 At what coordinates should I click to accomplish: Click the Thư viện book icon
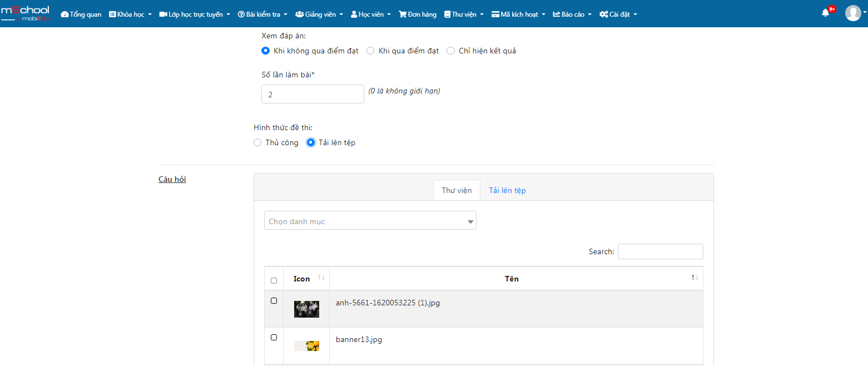tap(447, 14)
